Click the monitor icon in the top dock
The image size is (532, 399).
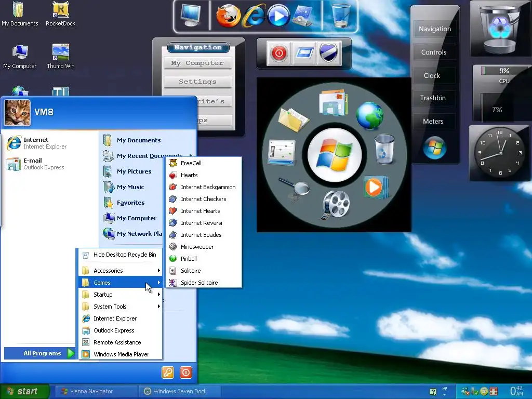190,15
